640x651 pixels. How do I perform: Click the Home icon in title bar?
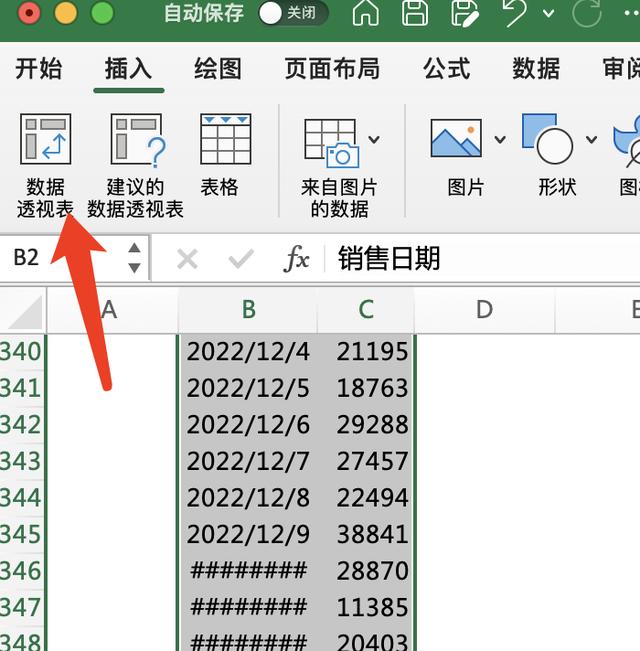click(366, 14)
